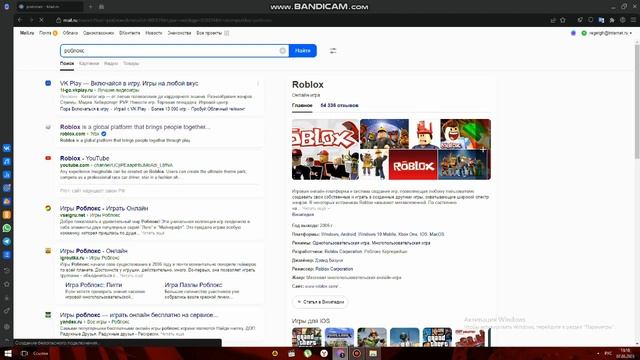Open the reviews tab in Roblox panel
The height and width of the screenshot is (360, 640).
339,105
